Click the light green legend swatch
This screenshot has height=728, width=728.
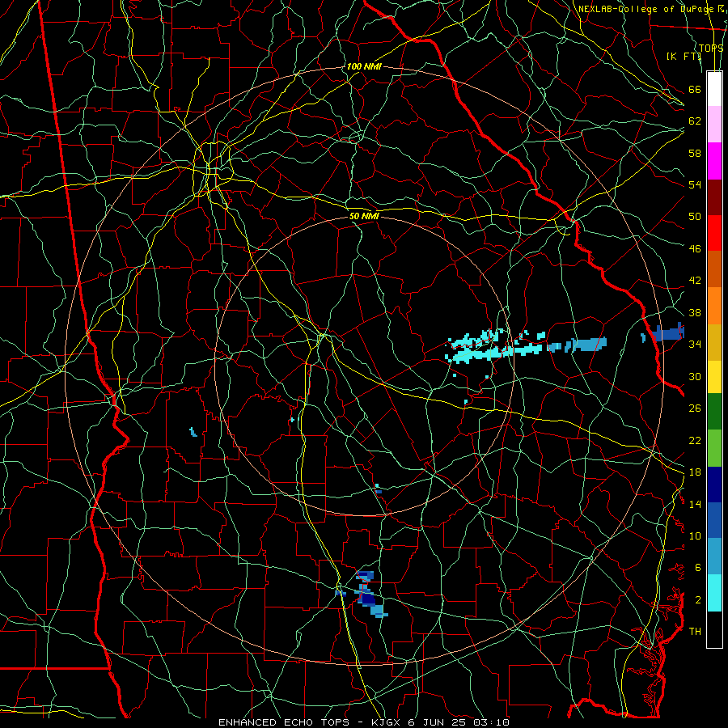pyautogui.click(x=714, y=448)
